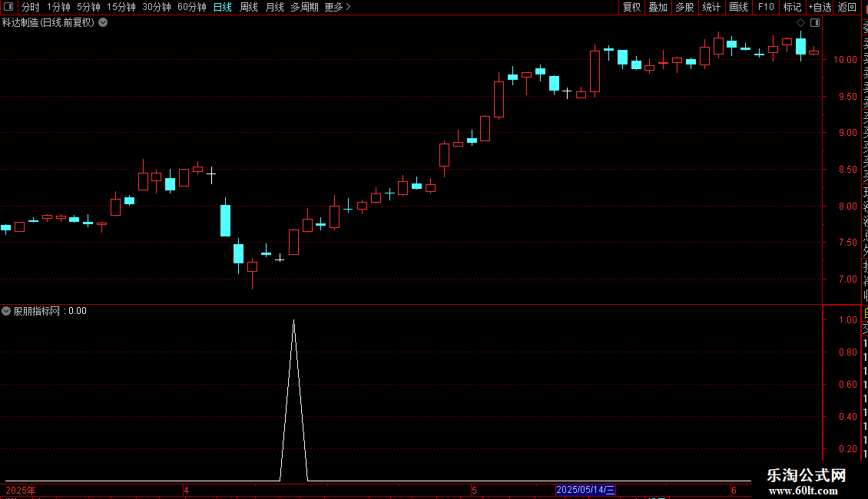The height and width of the screenshot is (499, 868).
Task: Select the 30分钟 period tab
Action: 156,7
